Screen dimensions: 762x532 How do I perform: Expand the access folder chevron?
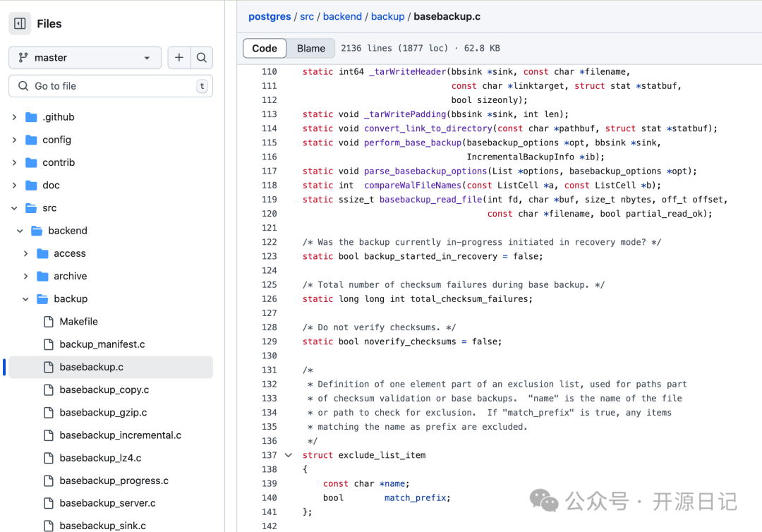coord(26,253)
